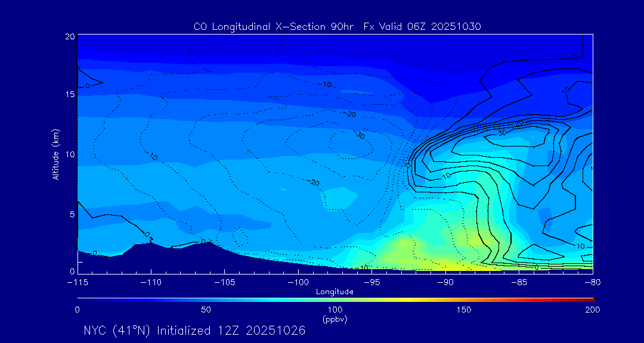Select colorbar scale label "100"
This screenshot has width=644, height=343.
coord(335,310)
